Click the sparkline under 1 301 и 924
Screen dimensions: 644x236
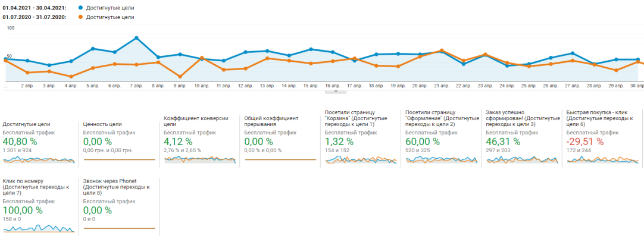tap(39, 160)
